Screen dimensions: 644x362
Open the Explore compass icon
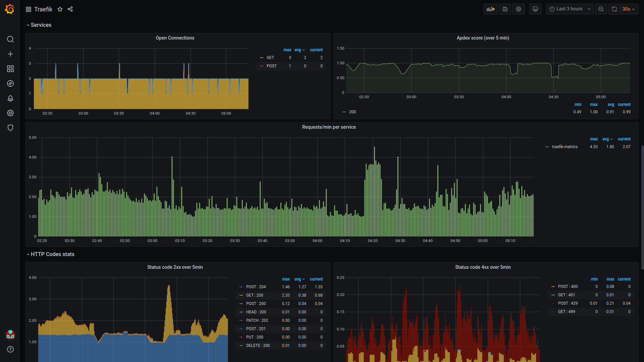click(10, 83)
